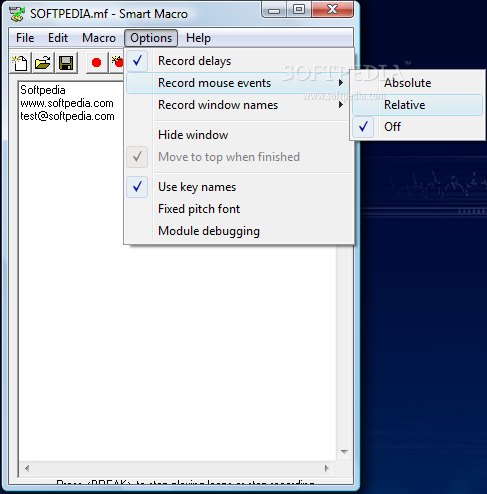This screenshot has width=487, height=494.
Task: Open the Macro menu
Action: click(x=99, y=38)
